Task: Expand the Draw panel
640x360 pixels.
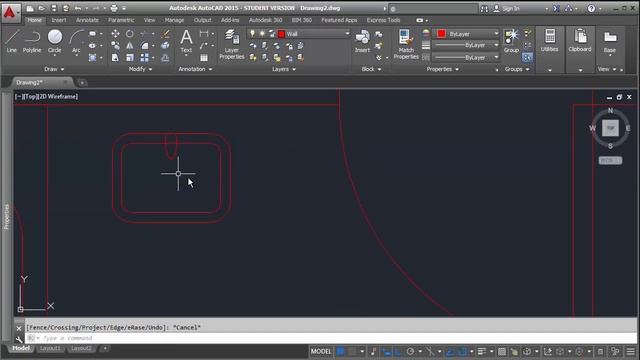Action: 54,69
